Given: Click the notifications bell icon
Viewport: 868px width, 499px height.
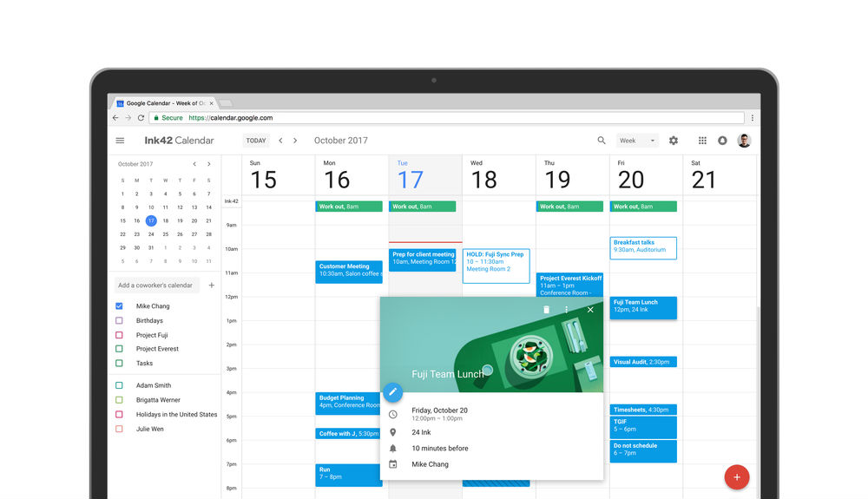Looking at the screenshot, I should [x=722, y=141].
